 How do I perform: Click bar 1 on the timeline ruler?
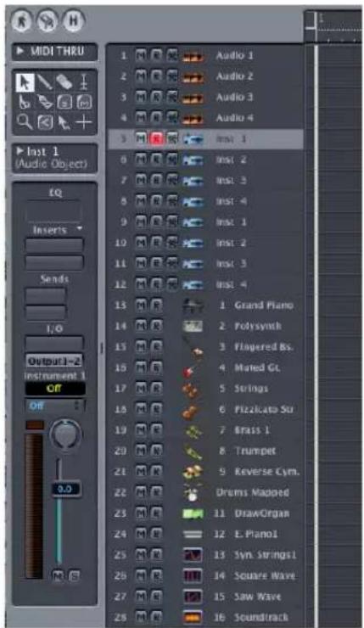[322, 19]
